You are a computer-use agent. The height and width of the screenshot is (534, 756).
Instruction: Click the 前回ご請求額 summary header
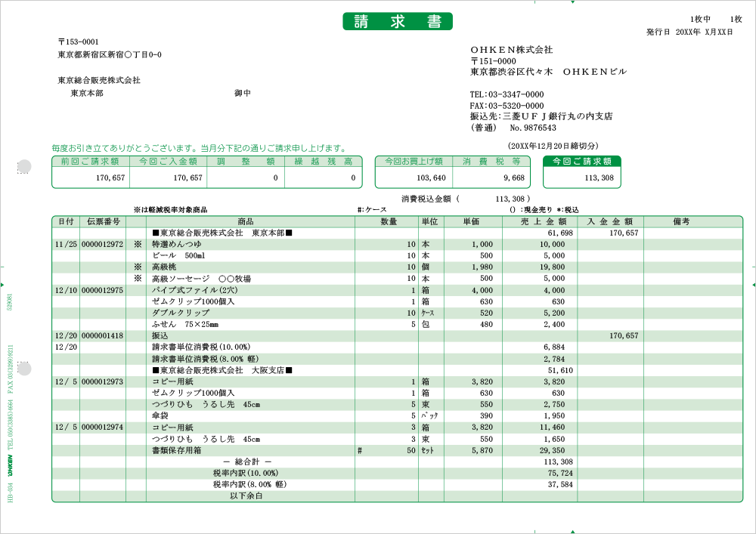pos(90,162)
